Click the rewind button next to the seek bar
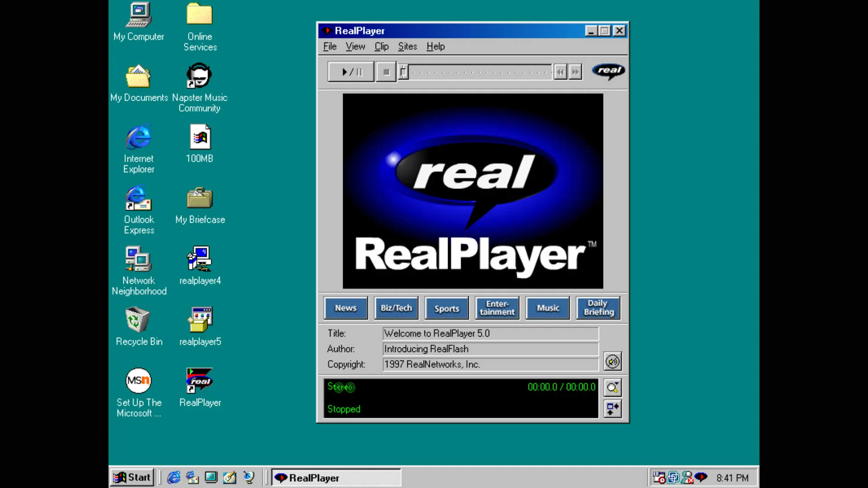This screenshot has width=868, height=488. pos(560,72)
